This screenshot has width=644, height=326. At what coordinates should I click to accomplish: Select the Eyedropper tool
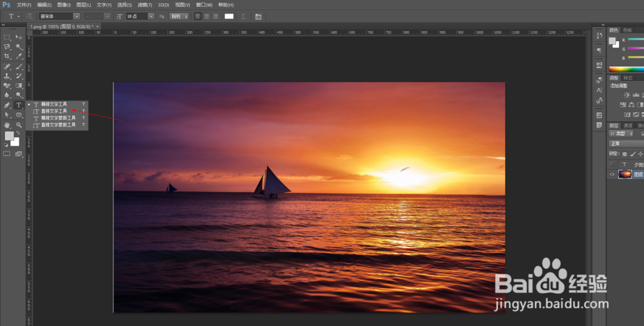click(19, 56)
